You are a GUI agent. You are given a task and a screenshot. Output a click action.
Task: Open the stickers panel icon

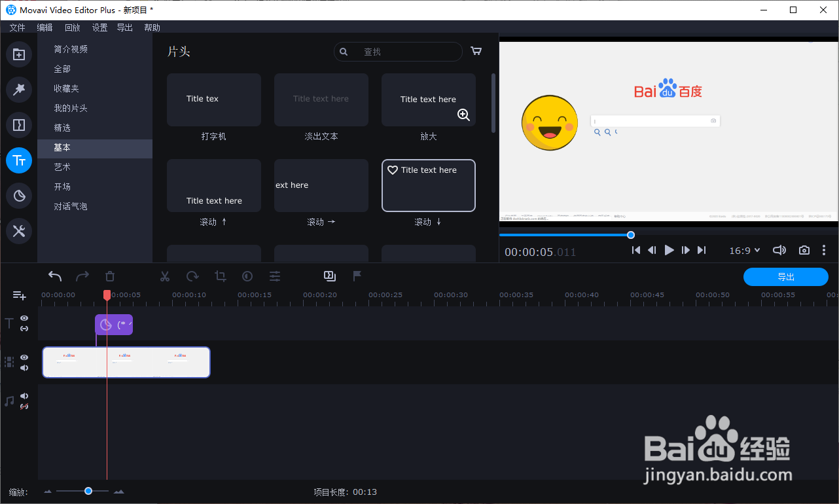coord(19,195)
